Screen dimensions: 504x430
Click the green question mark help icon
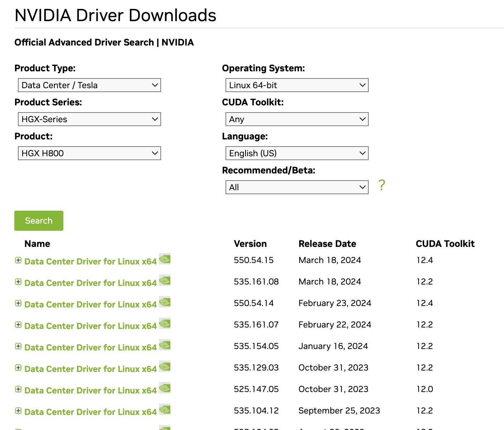[x=382, y=185]
